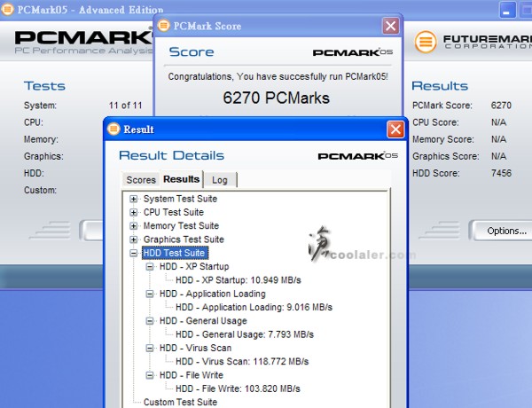532x408 pixels.
Task: Close the PCMark Score window
Action: point(390,26)
